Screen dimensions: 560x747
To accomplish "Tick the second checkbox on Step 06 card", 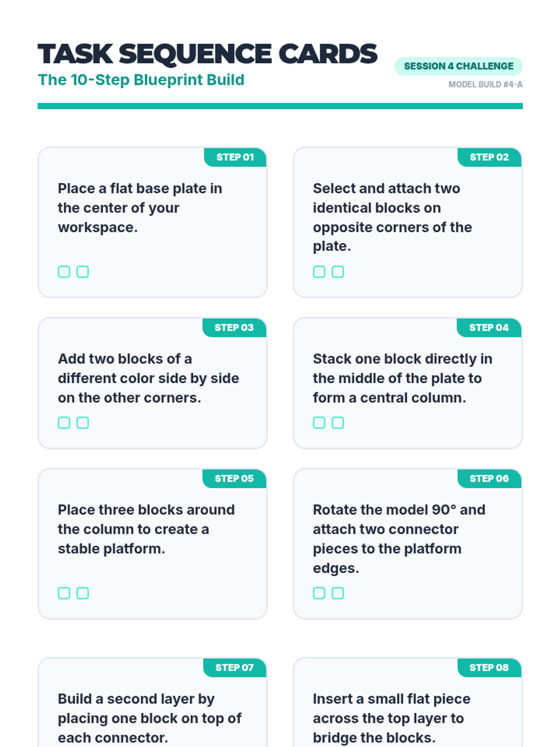I will (338, 593).
